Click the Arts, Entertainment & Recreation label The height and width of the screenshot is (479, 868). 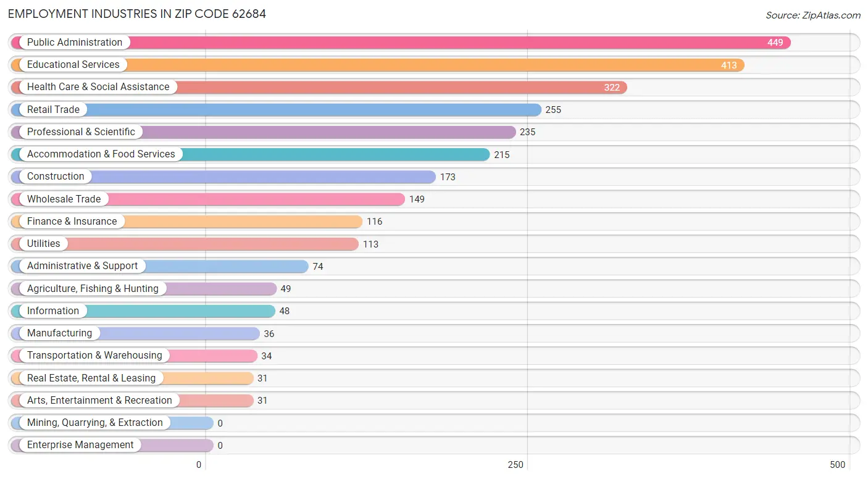(99, 401)
